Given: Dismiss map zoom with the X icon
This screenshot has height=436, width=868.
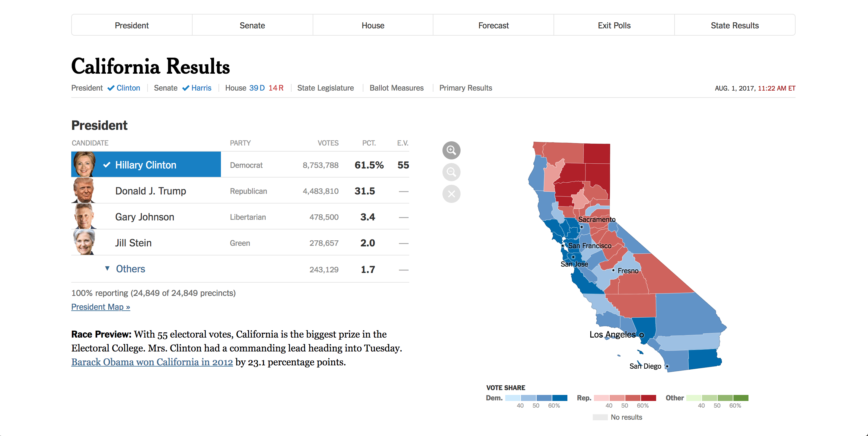Looking at the screenshot, I should [452, 194].
